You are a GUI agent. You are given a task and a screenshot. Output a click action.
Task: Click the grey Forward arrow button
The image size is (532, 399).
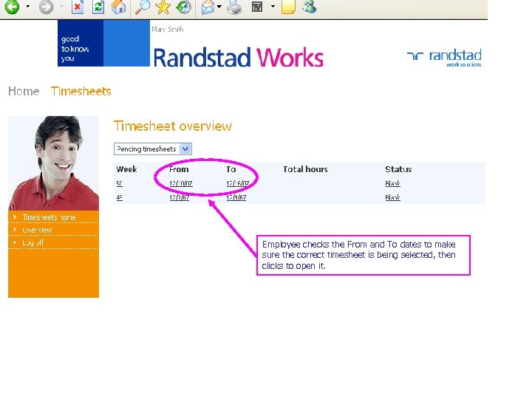(46, 7)
